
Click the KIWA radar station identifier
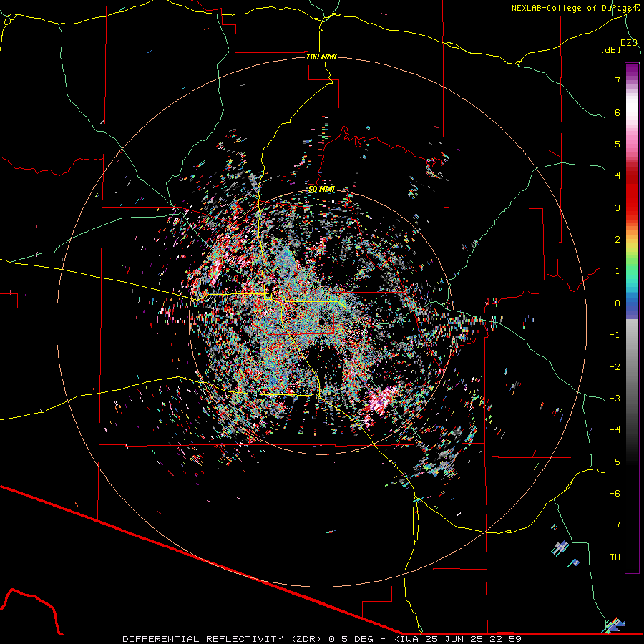(x=406, y=639)
